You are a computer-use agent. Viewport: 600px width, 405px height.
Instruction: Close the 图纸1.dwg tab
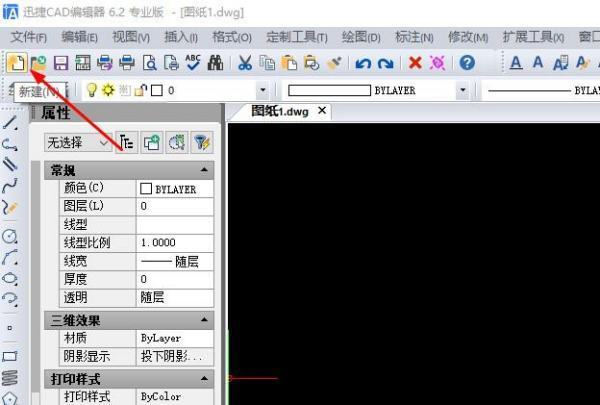tap(322, 111)
